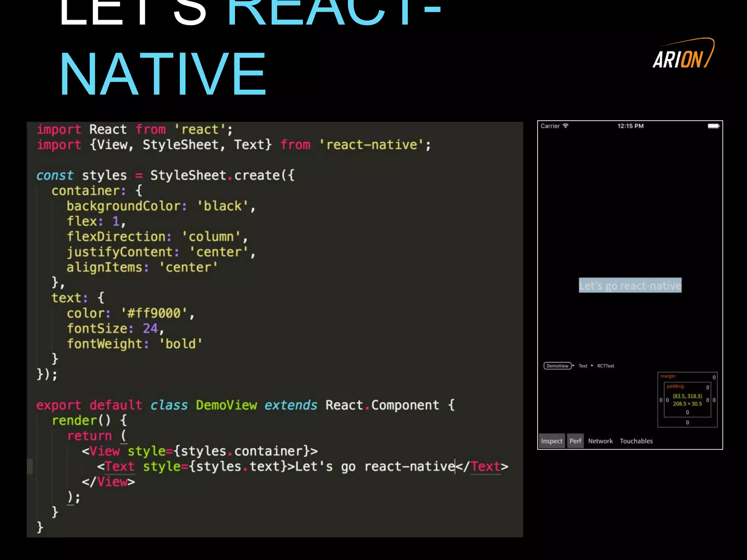
Task: Click the 208.5 × 30.5 dimensions value
Action: (x=687, y=404)
